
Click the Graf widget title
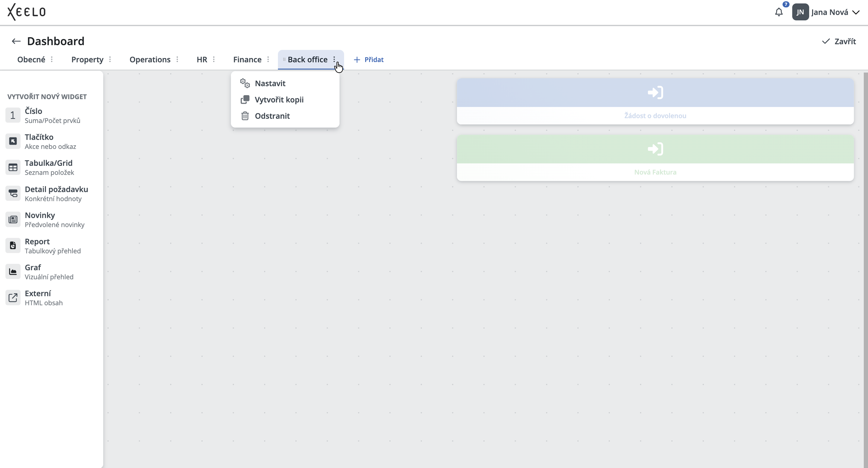click(33, 267)
